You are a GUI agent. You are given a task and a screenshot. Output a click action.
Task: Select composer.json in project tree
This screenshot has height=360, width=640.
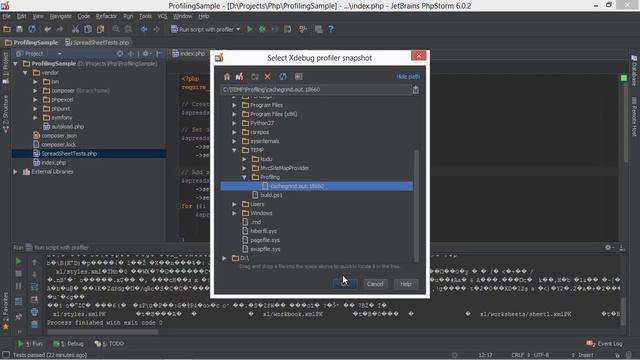55,136
